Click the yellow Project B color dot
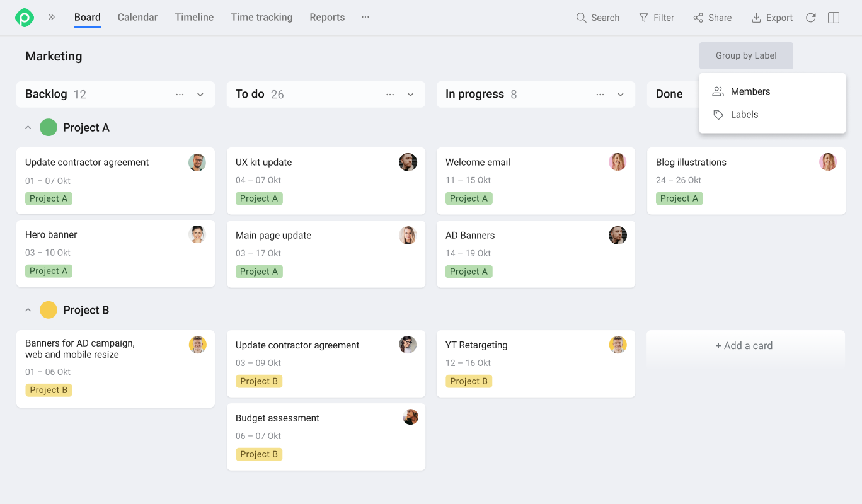 (49, 310)
